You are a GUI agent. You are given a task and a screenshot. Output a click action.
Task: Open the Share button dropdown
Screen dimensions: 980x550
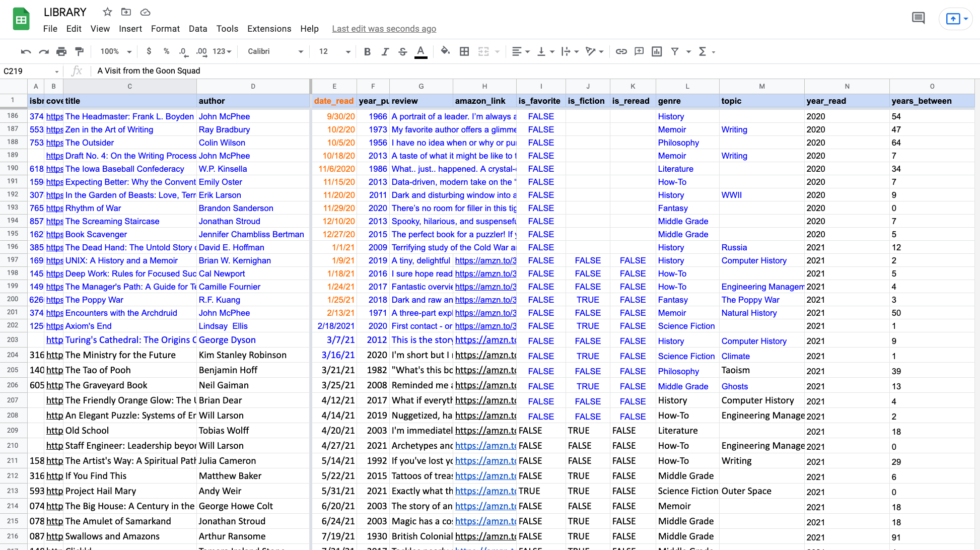pos(967,19)
